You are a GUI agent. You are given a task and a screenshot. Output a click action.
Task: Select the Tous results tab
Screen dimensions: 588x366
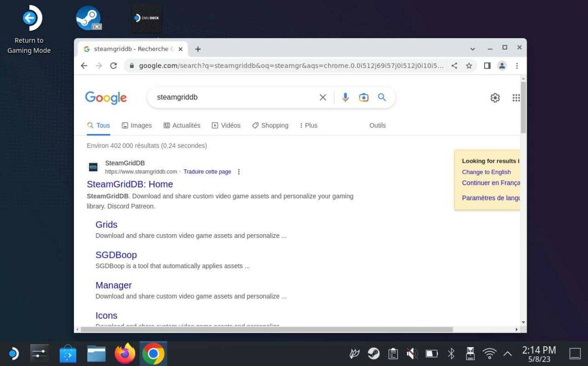pos(99,125)
